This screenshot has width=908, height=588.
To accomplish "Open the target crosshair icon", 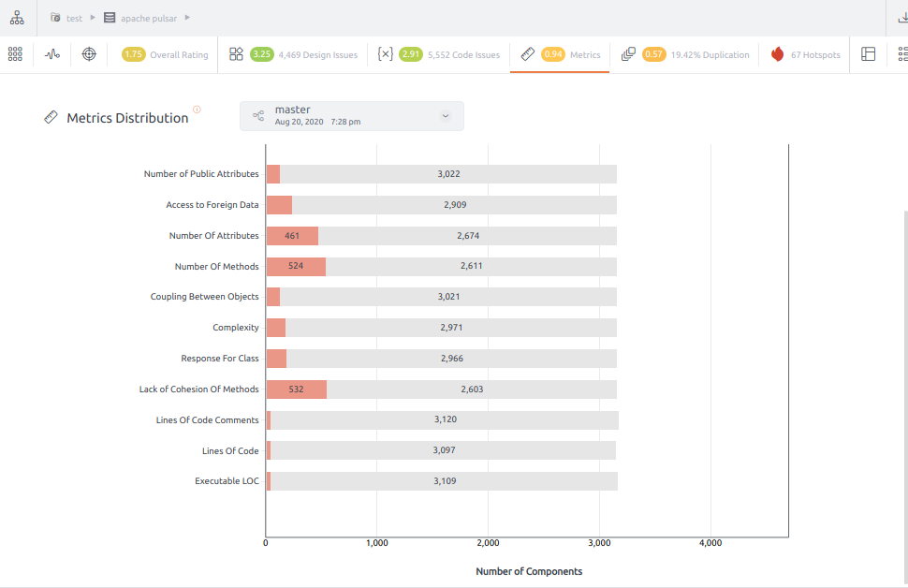I will click(x=89, y=54).
